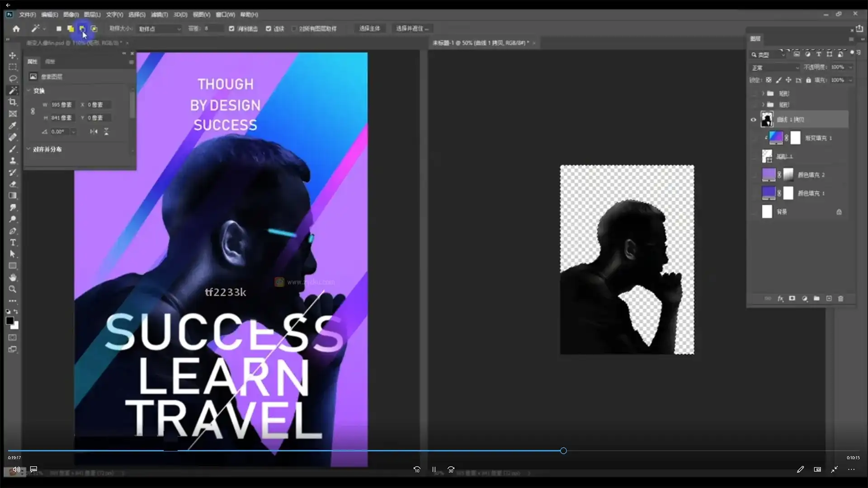Click the add to selection icon
Viewport: 868px width, 488px height.
[x=71, y=28]
